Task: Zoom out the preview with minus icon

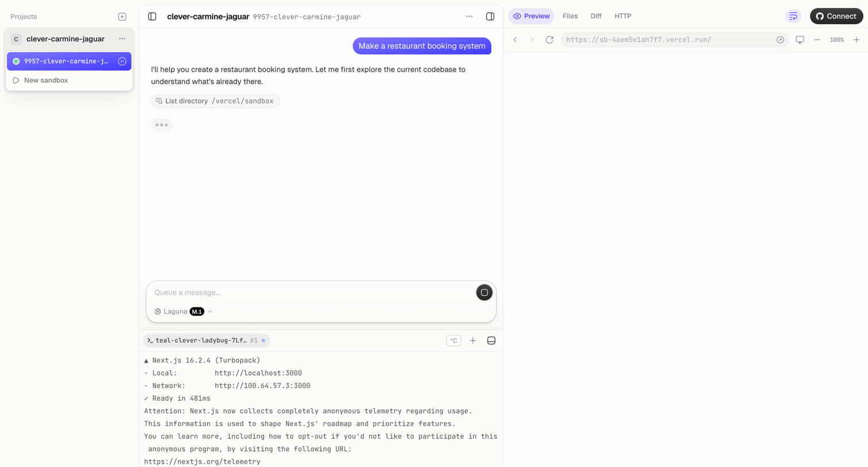Action: tap(817, 40)
